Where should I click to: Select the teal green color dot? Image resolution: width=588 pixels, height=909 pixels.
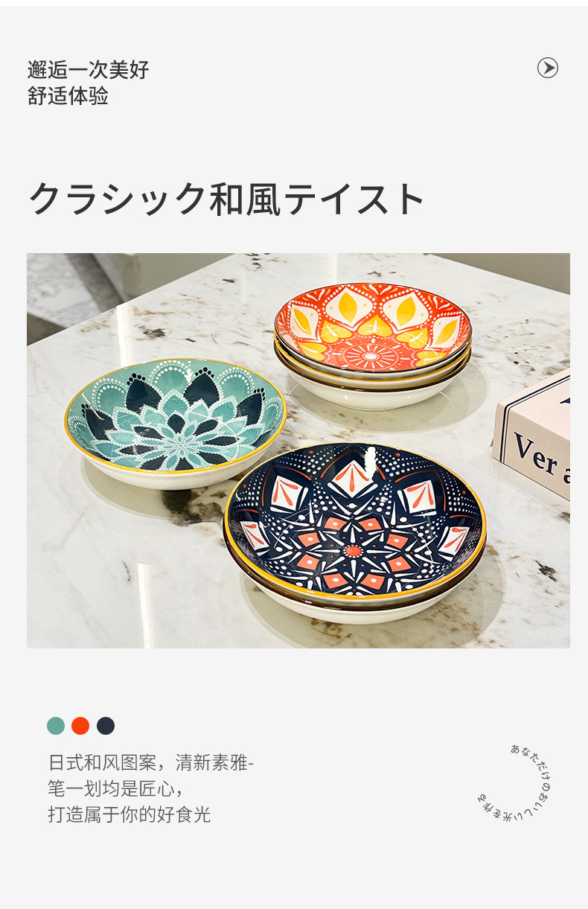56,726
